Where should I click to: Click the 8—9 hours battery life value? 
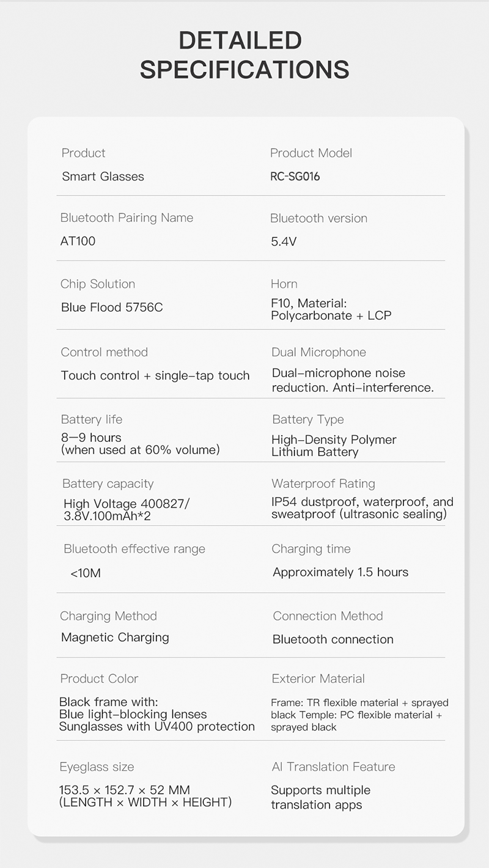tap(91, 438)
